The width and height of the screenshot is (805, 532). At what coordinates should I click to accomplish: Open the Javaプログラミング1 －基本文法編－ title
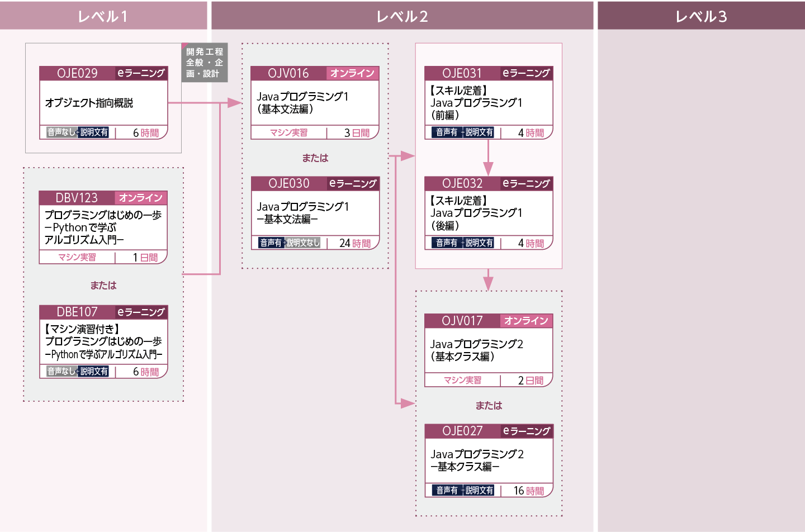[303, 213]
